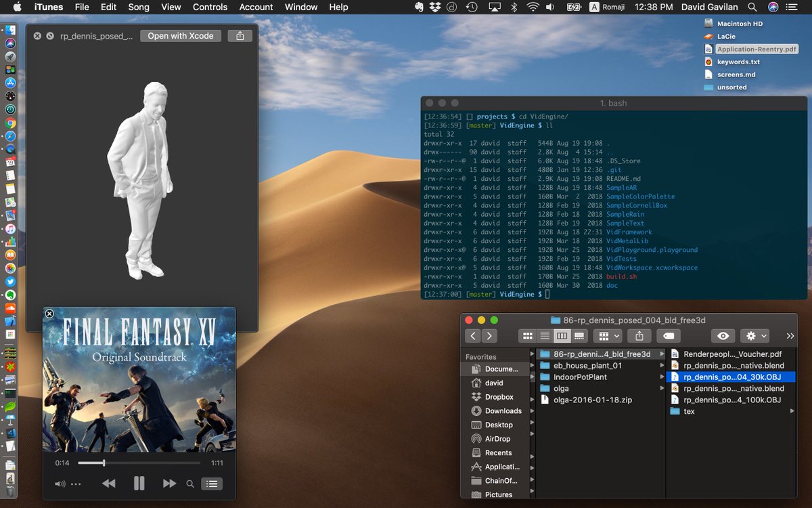
Task: Switch Finder to list view
Action: [544, 336]
